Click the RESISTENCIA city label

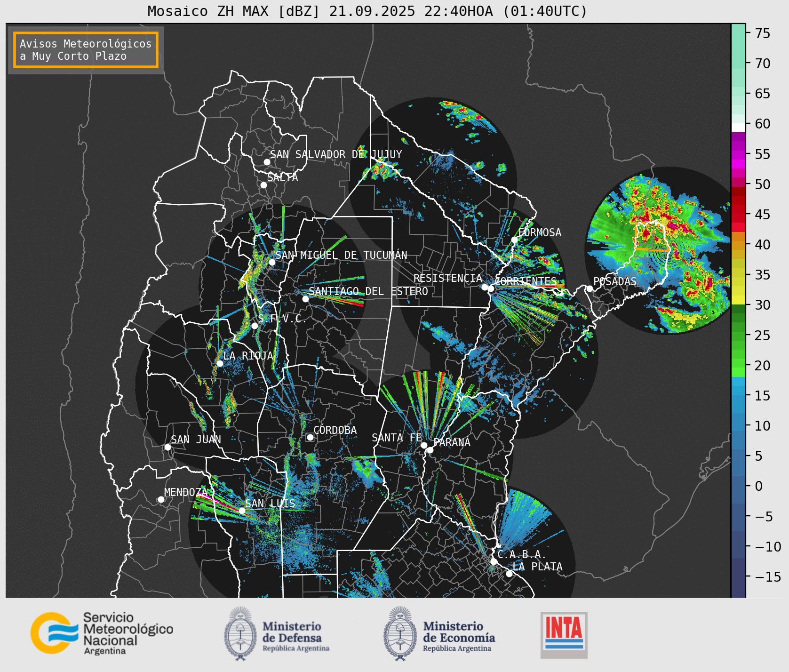(448, 278)
